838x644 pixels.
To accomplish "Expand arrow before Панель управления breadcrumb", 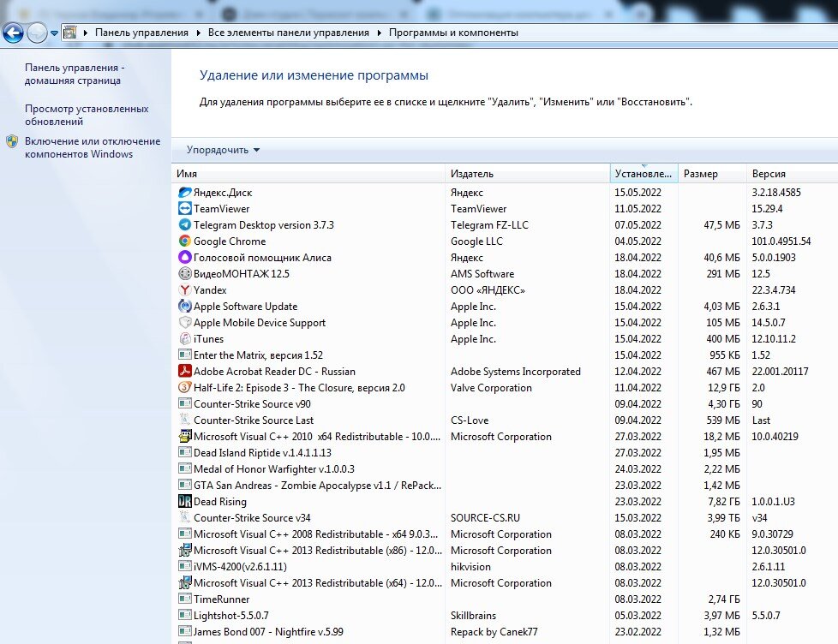I will tap(86, 33).
